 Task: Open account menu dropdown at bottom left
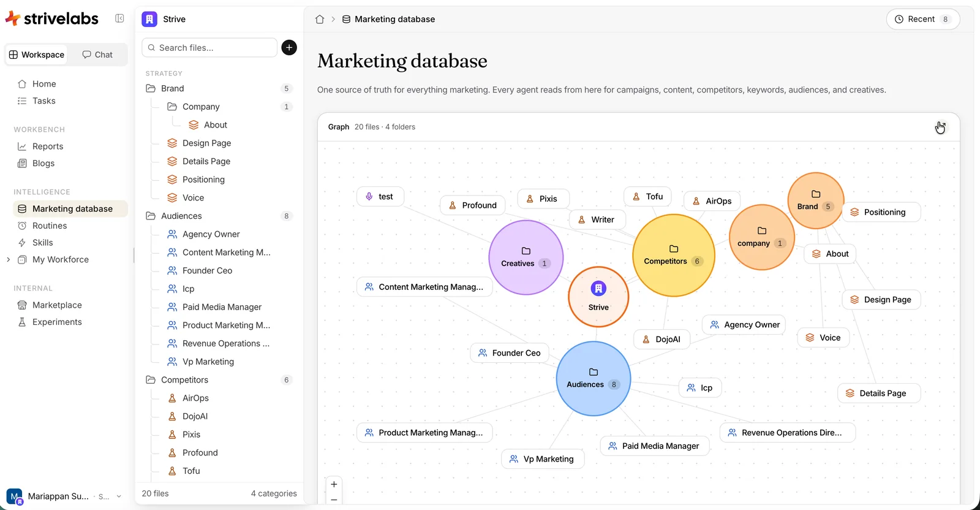[x=64, y=497]
